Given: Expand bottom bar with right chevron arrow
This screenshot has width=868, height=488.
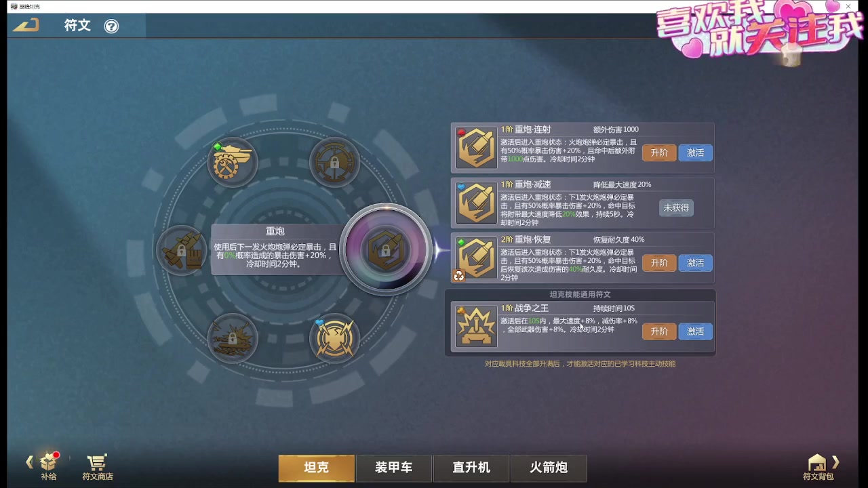Looking at the screenshot, I should 836,462.
